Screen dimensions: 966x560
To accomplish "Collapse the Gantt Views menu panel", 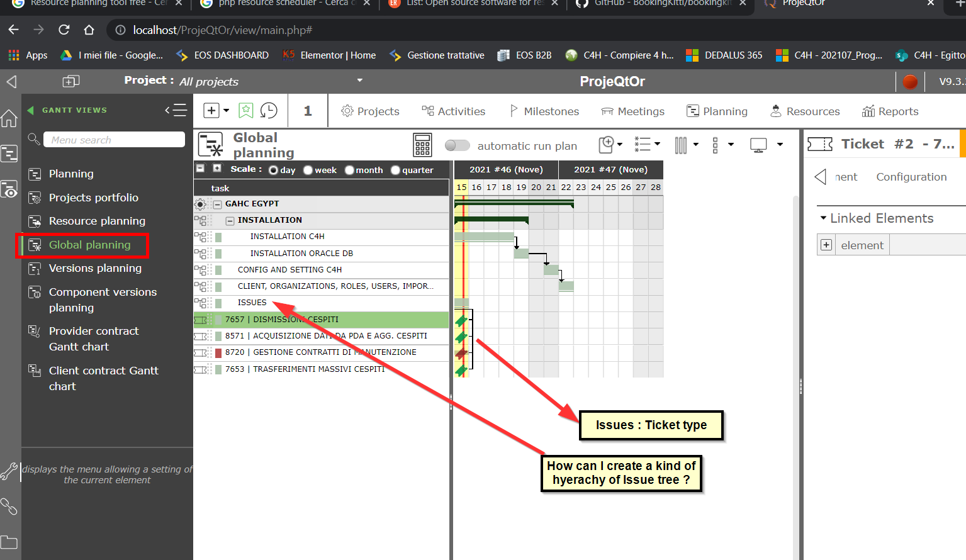I will coord(176,110).
